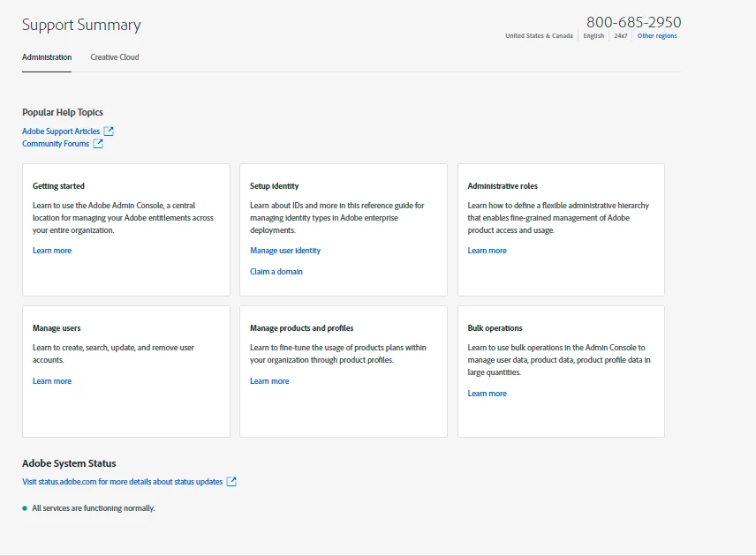Click the Support Summary heading
Screen dimensions: 756x556
coord(81,25)
